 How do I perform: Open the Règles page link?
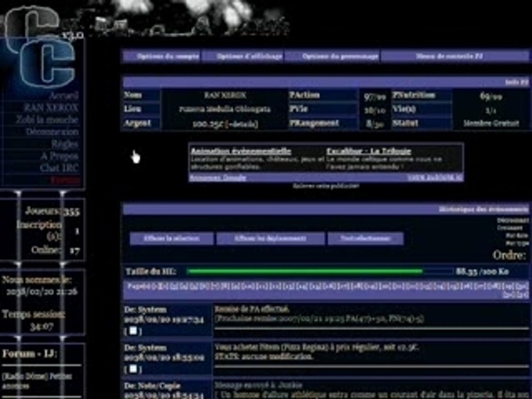65,144
